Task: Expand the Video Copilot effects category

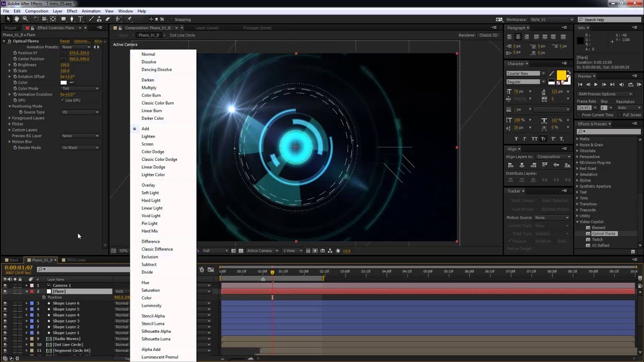Action: [x=578, y=222]
